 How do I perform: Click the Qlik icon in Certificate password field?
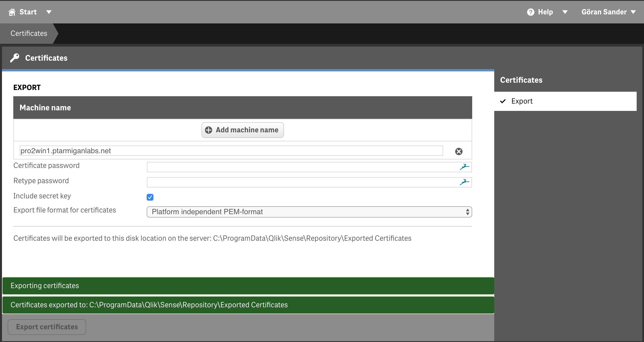464,166
